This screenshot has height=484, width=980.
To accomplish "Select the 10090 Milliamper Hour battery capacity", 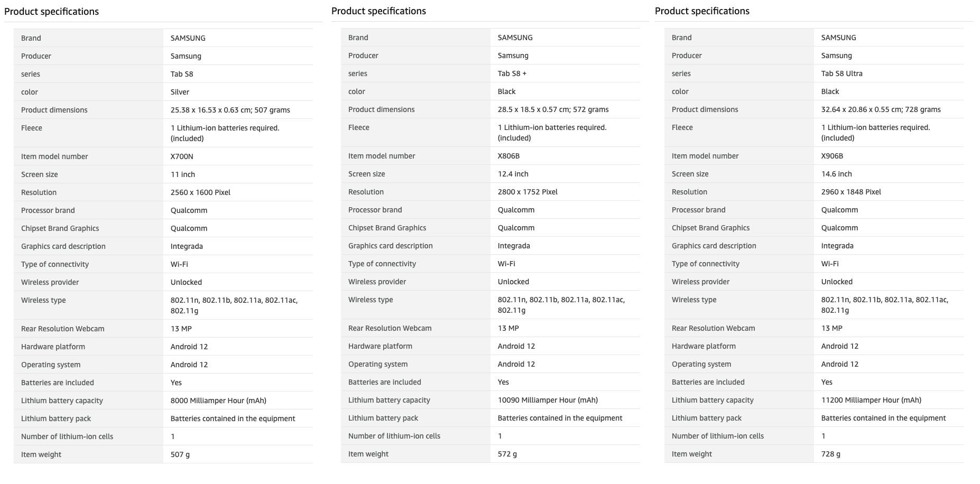I will (548, 400).
